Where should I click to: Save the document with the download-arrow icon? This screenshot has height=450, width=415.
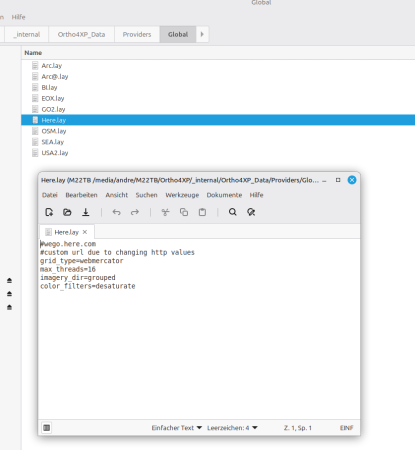[x=86, y=212]
